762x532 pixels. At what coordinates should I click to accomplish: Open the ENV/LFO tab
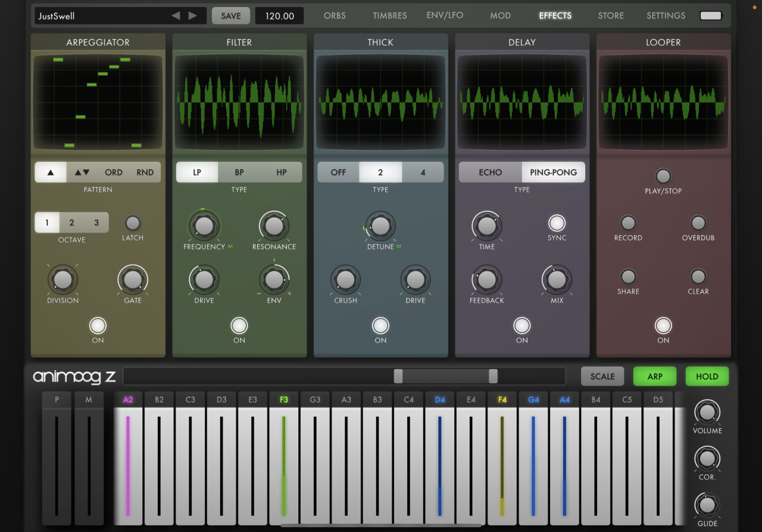point(445,15)
